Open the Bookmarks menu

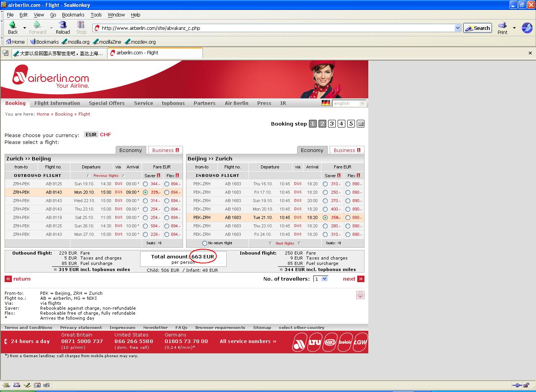pyautogui.click(x=73, y=15)
